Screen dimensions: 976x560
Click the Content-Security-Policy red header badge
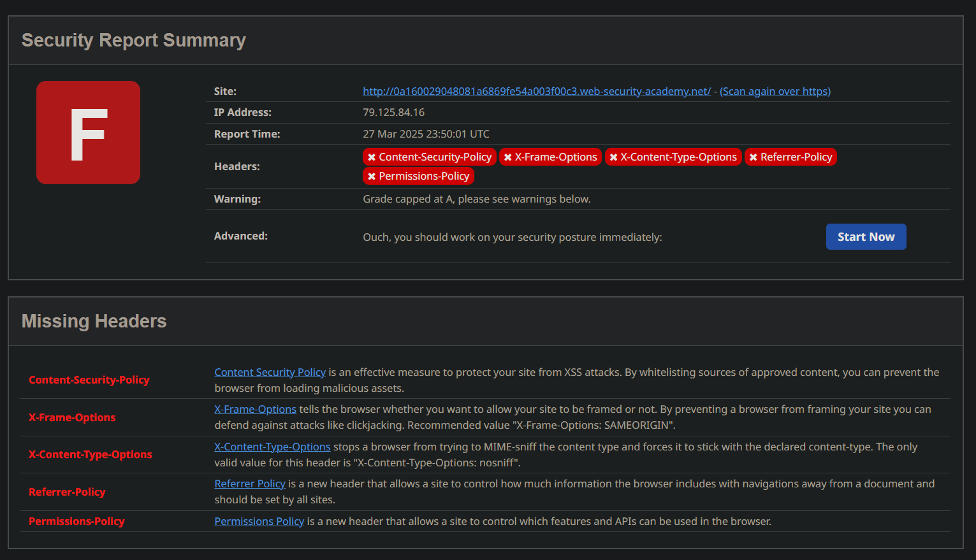click(x=430, y=157)
